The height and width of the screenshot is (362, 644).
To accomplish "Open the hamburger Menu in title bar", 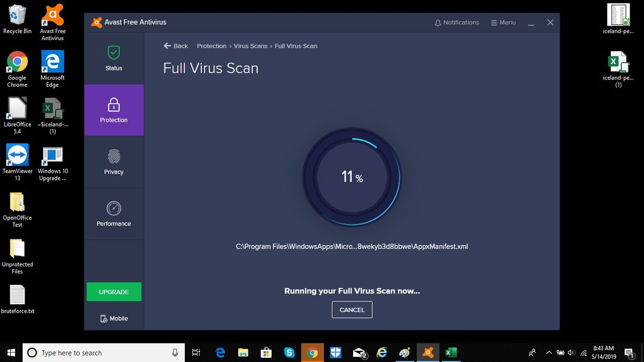I will click(503, 22).
